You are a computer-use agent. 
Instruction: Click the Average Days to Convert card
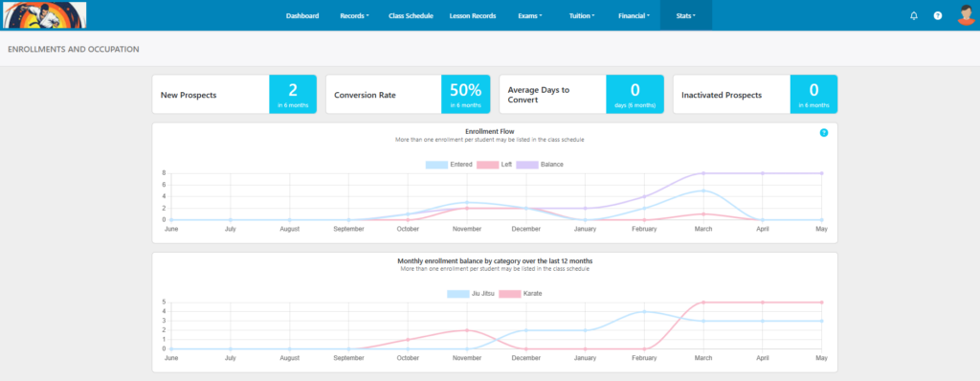click(581, 95)
